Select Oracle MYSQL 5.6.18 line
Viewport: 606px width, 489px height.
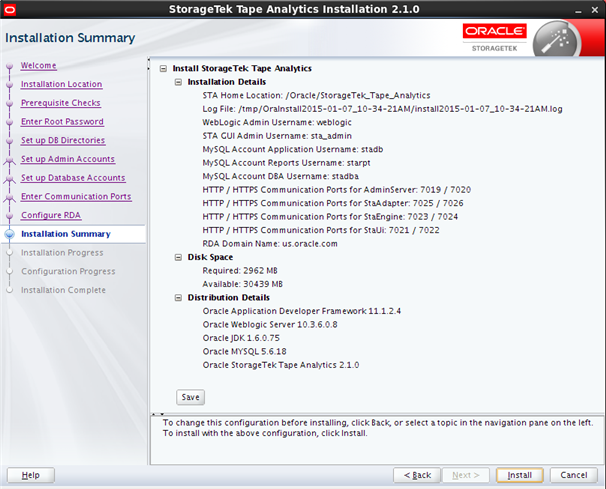(244, 352)
